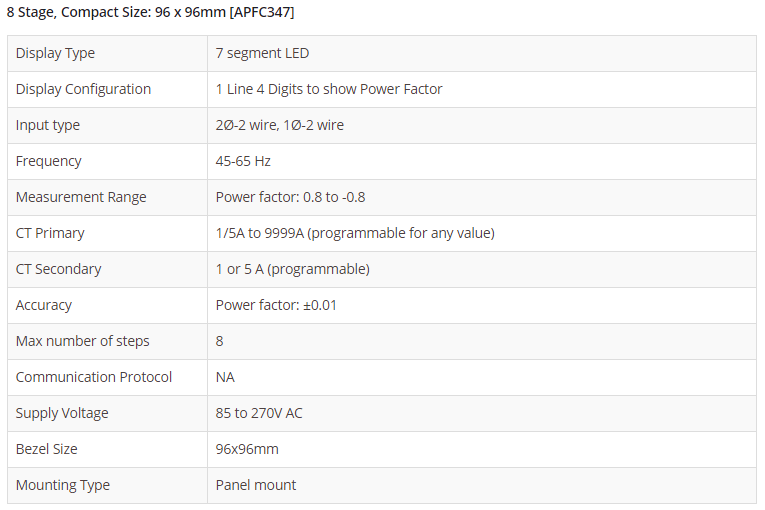Select the 85 to 270V AC value
This screenshot has height=510, width=765.
[259, 413]
